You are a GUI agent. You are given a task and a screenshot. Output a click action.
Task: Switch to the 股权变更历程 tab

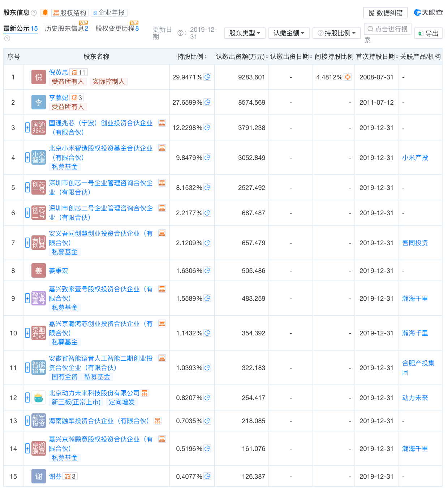point(117,29)
